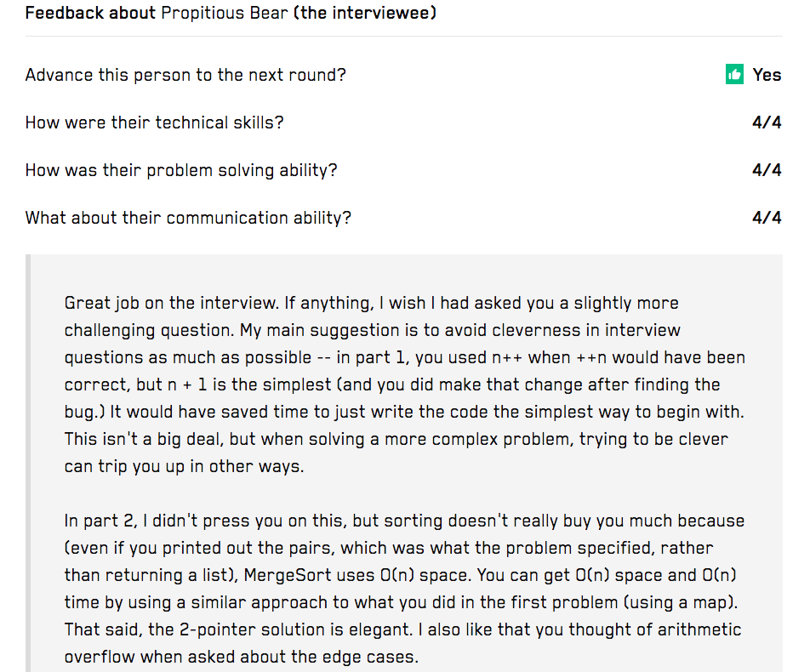Click the communication ability 4/4 score
This screenshot has width=810, height=672.
pyautogui.click(x=767, y=218)
